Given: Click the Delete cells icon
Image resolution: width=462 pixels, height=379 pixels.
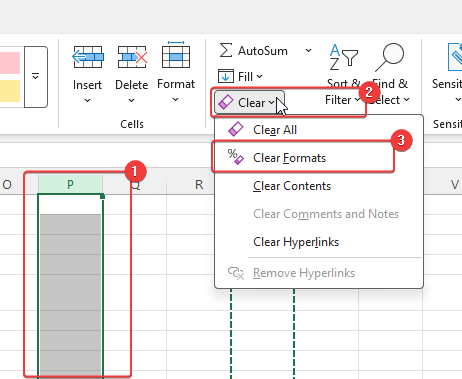Looking at the screenshot, I should tap(132, 57).
